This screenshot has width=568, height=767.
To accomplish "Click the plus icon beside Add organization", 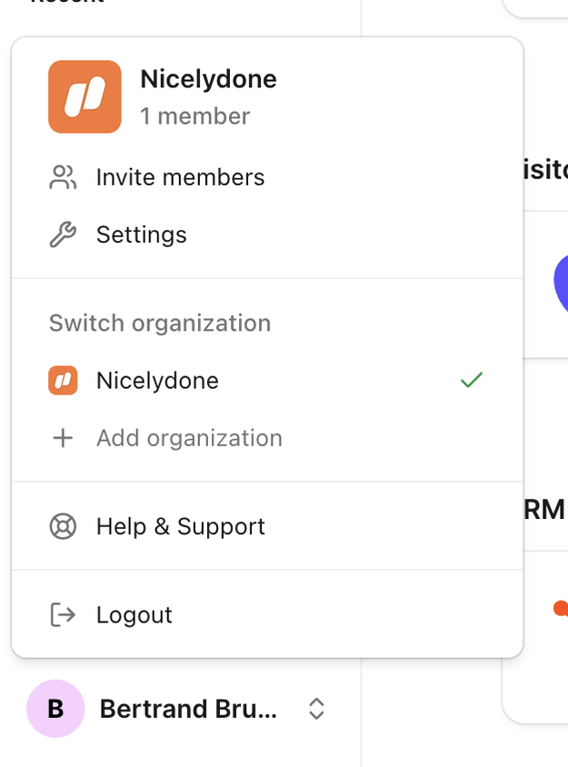I will [x=63, y=438].
